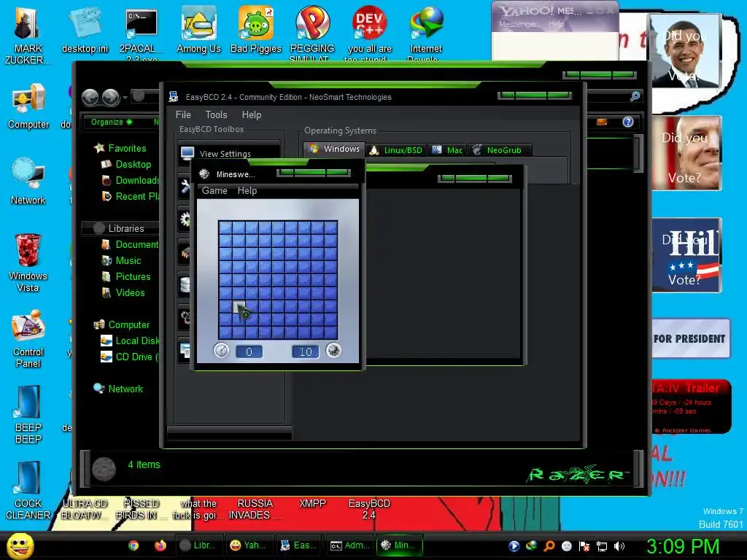The image size is (747, 560).
Task: Select the Network desktop icon
Action: click(x=28, y=182)
